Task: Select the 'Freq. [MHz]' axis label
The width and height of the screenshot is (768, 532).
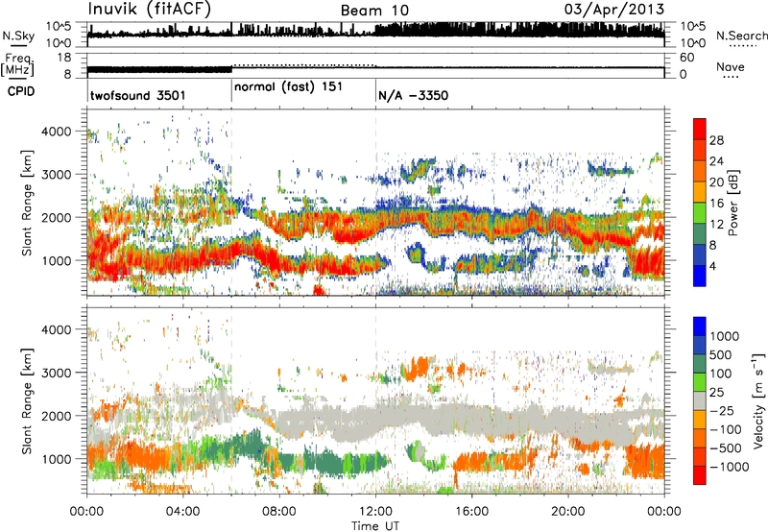Action: (17, 64)
